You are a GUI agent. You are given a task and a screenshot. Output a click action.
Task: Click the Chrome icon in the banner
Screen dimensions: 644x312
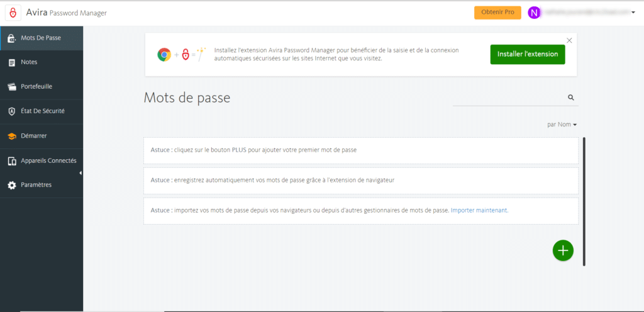tap(164, 55)
